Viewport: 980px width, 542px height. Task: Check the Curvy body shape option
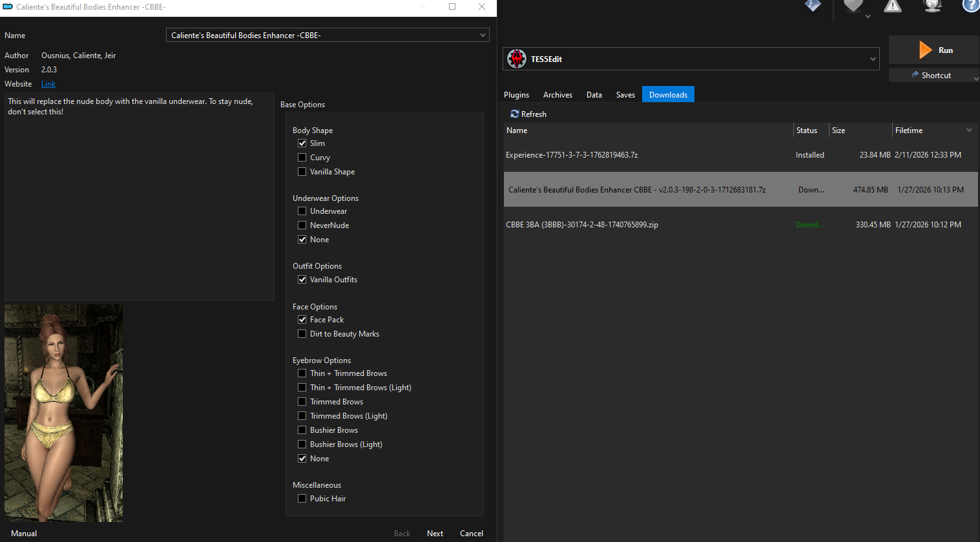click(x=302, y=158)
